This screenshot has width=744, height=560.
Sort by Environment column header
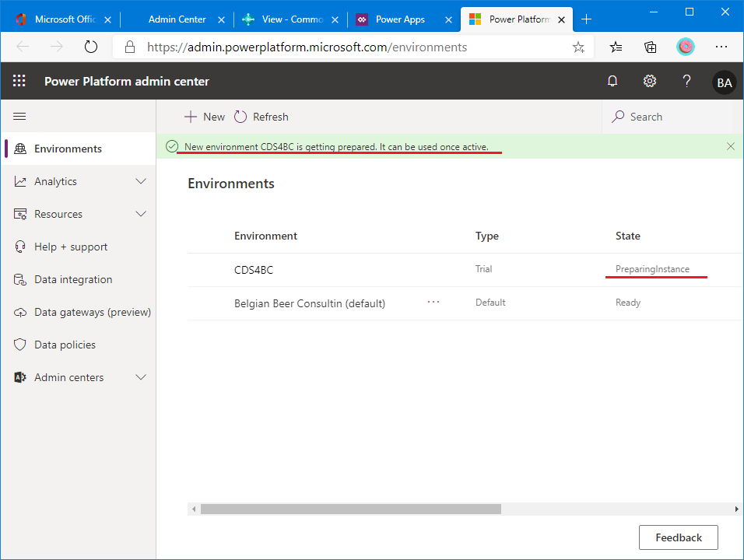[x=265, y=236]
